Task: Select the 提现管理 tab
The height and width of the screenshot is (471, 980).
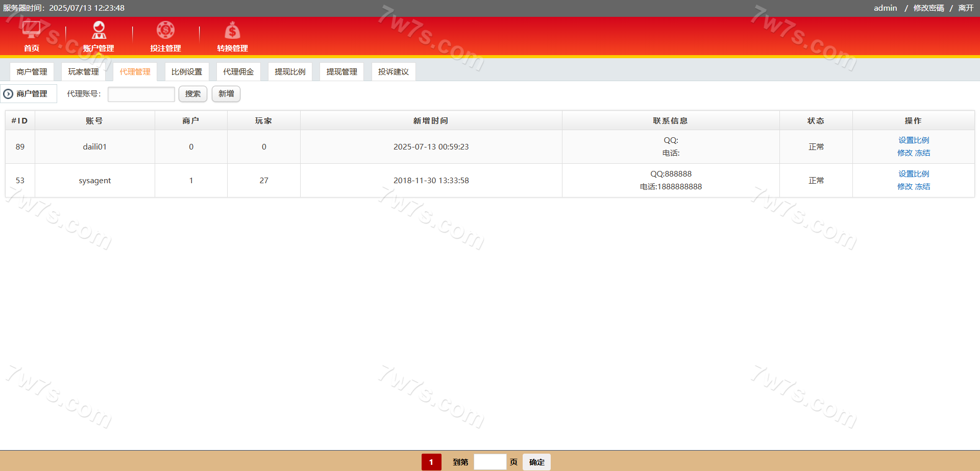Action: pos(341,72)
